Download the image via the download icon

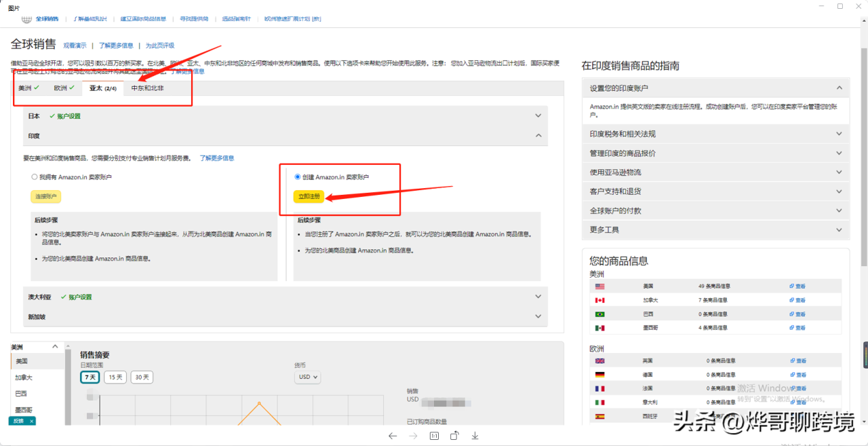tap(475, 436)
